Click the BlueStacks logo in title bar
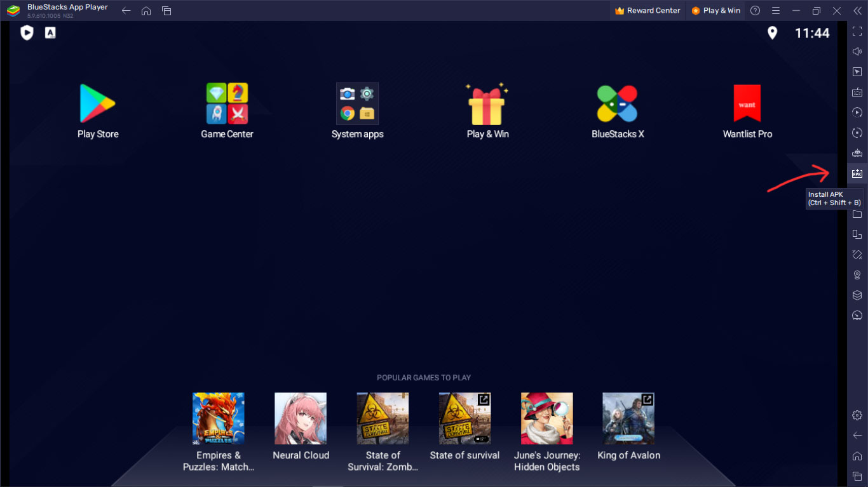This screenshot has width=868, height=487. [13, 11]
